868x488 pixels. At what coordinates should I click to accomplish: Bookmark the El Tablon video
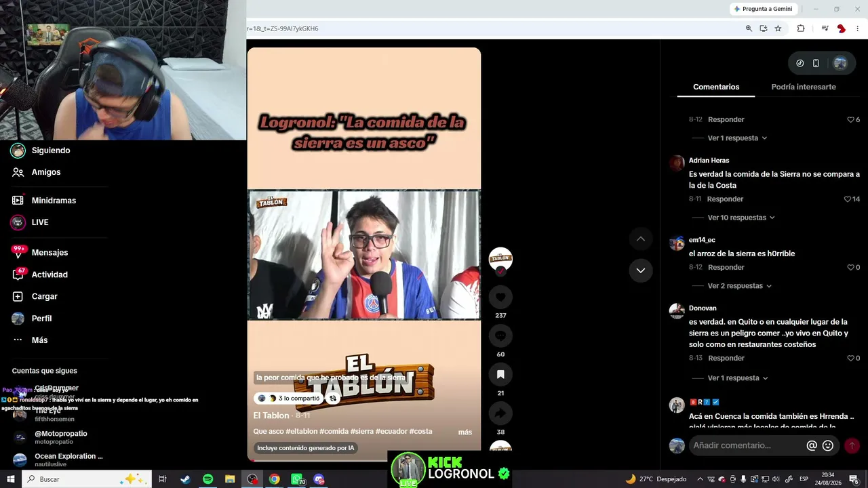pyautogui.click(x=500, y=374)
